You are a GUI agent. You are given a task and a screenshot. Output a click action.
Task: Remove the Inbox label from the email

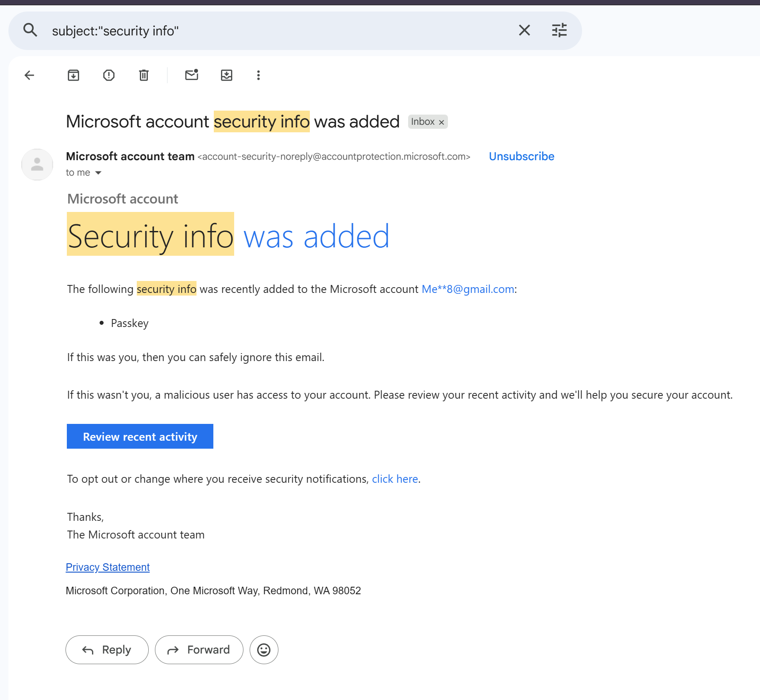(441, 122)
